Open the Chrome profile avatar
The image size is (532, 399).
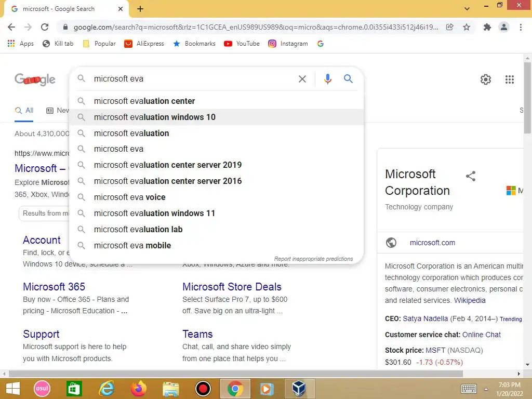504,27
